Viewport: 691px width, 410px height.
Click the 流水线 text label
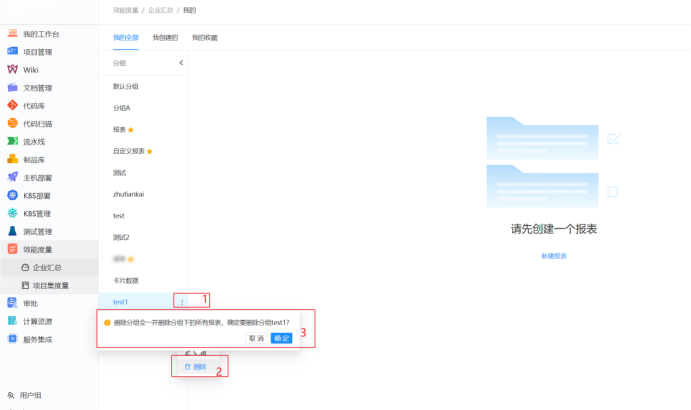34,142
